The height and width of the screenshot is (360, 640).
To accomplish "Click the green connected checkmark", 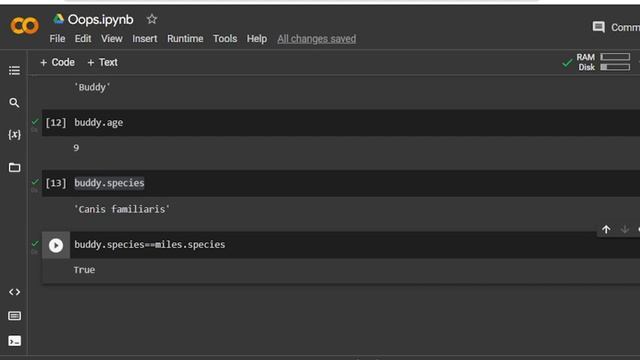I will [x=567, y=63].
